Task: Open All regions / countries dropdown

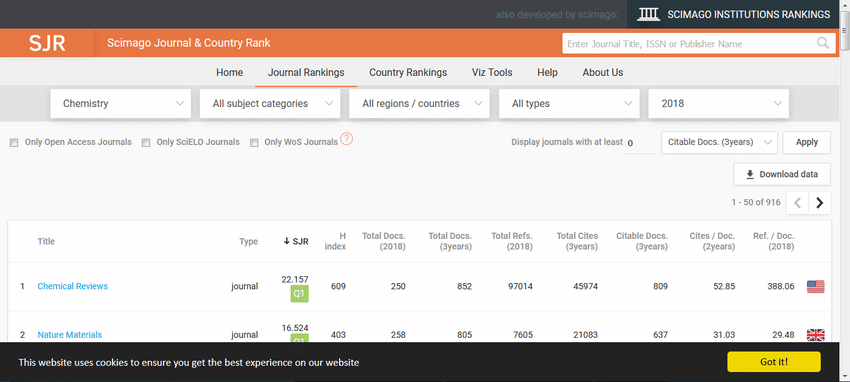Action: [x=420, y=103]
